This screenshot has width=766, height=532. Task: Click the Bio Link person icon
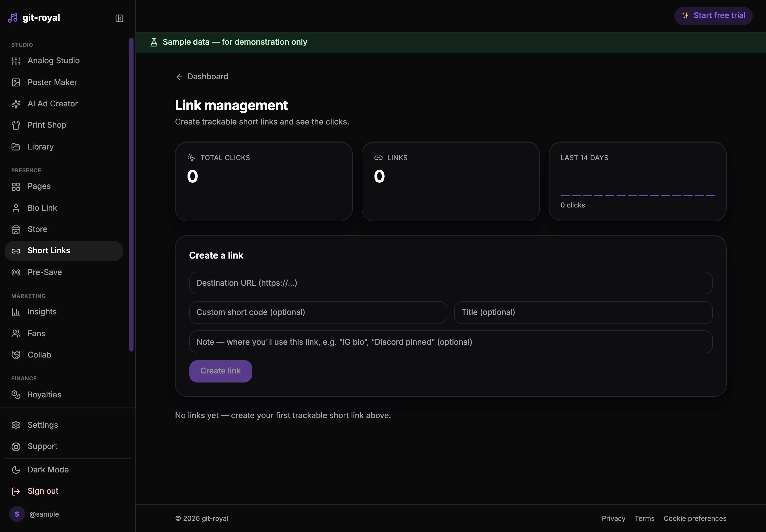click(16, 208)
